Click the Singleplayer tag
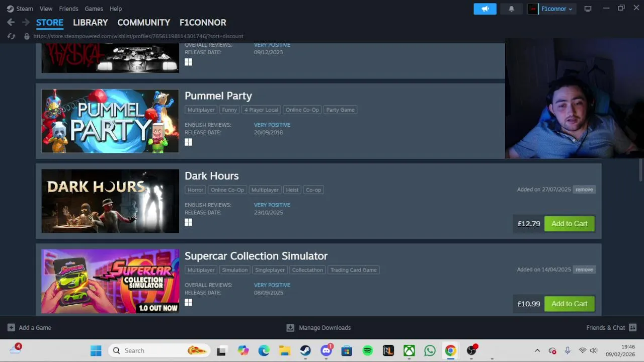 [x=270, y=270]
